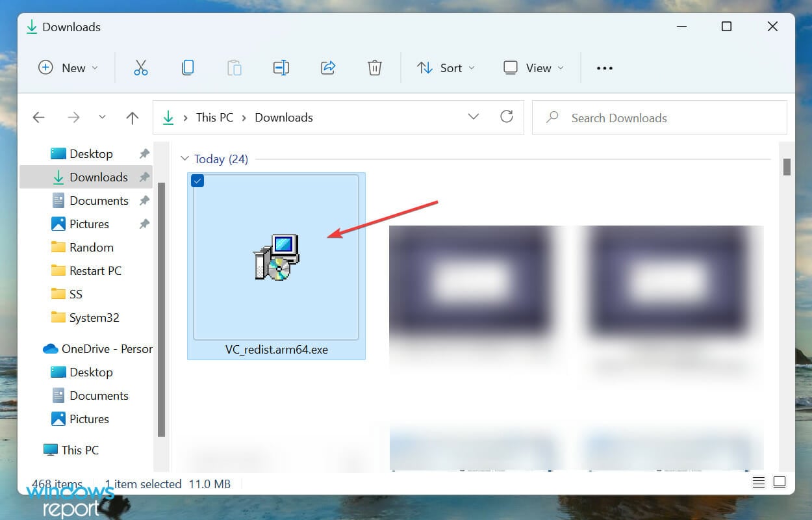Collapse the Today (24) group
The width and height of the screenshot is (812, 520).
185,159
